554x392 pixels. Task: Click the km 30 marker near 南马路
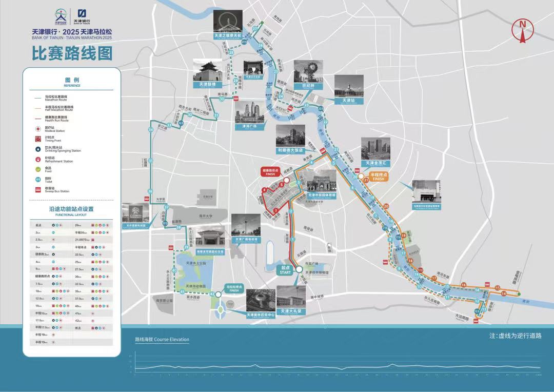pyautogui.click(x=222, y=100)
